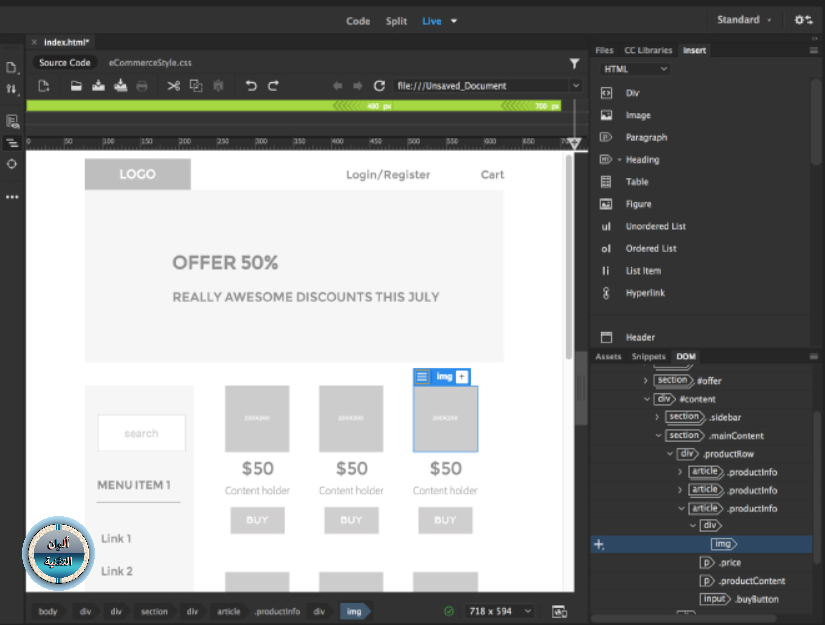Open the Snippets panel tab

648,357
